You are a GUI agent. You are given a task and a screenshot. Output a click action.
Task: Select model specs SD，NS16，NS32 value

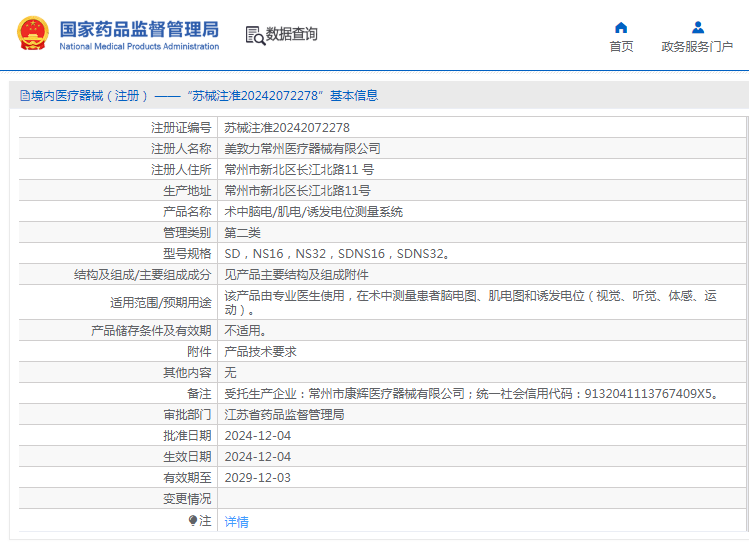(x=337, y=254)
